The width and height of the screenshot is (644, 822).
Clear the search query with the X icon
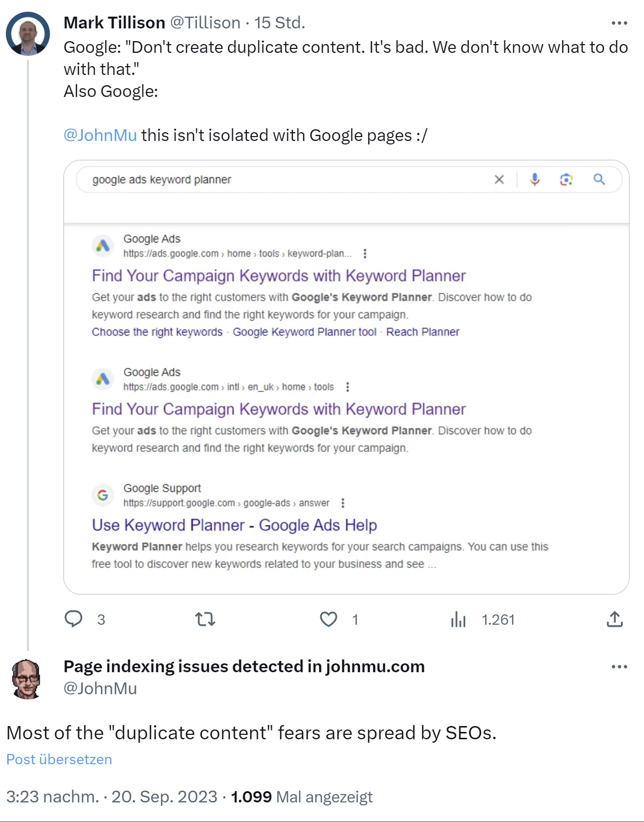499,180
